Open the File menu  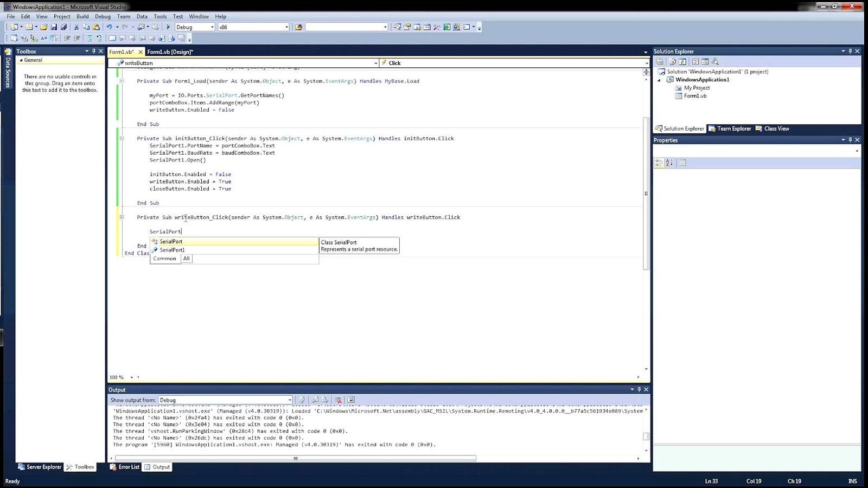[11, 16]
